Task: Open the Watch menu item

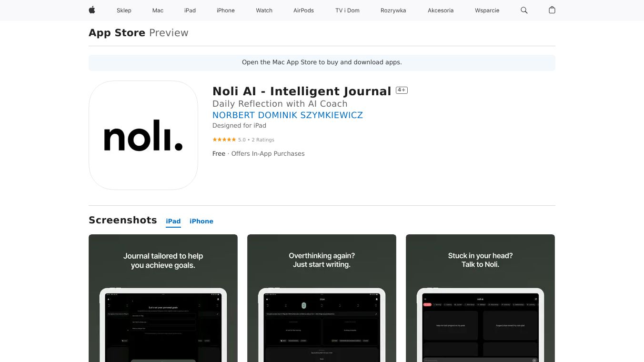Action: 264,10
